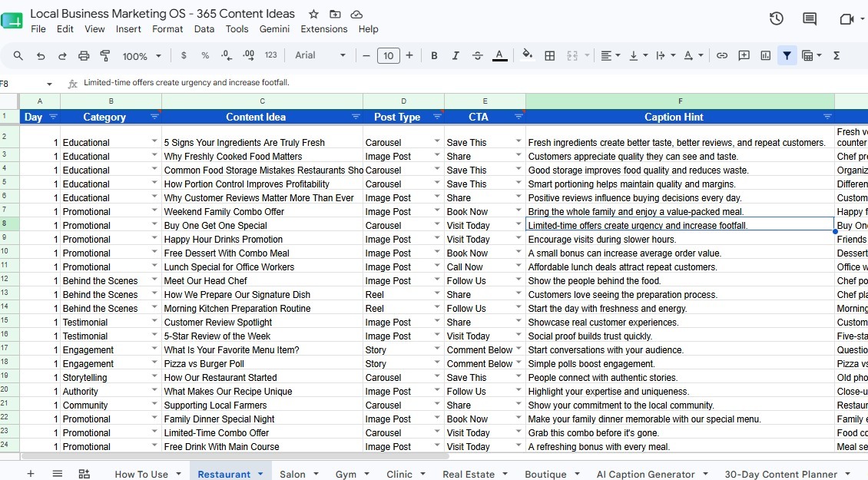The image size is (868, 480).
Task: Check the cloud save status icon
Action: click(357, 14)
